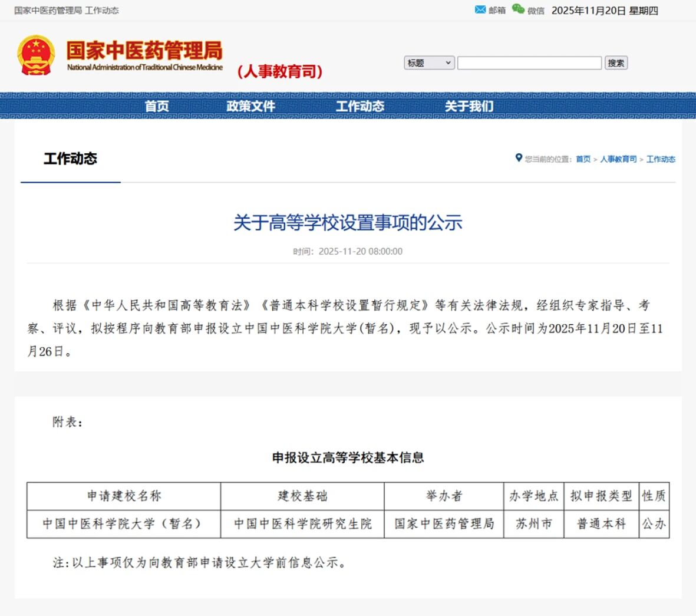The width and height of the screenshot is (696, 616).
Task: Click the 人事教育司 breadcrumb link
Action: 618,159
